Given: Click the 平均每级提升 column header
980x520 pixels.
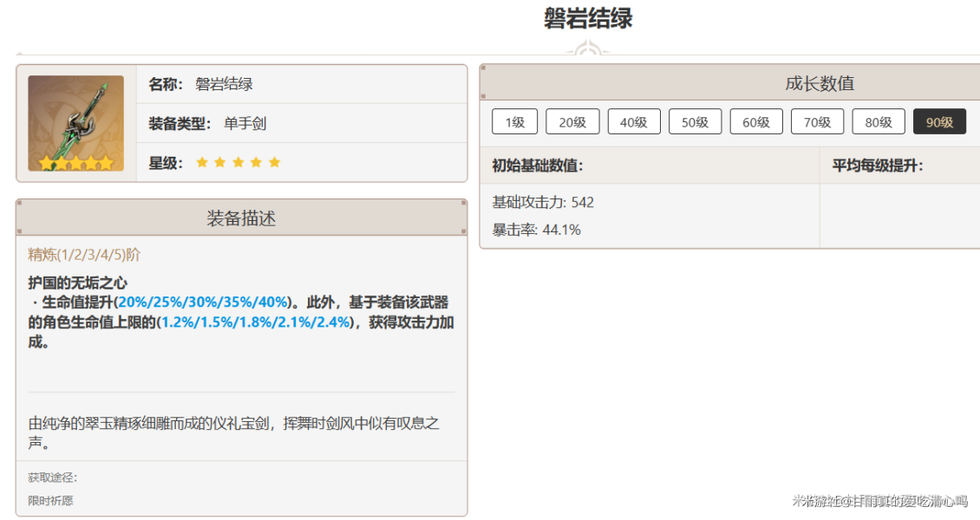Looking at the screenshot, I should pos(878,166).
